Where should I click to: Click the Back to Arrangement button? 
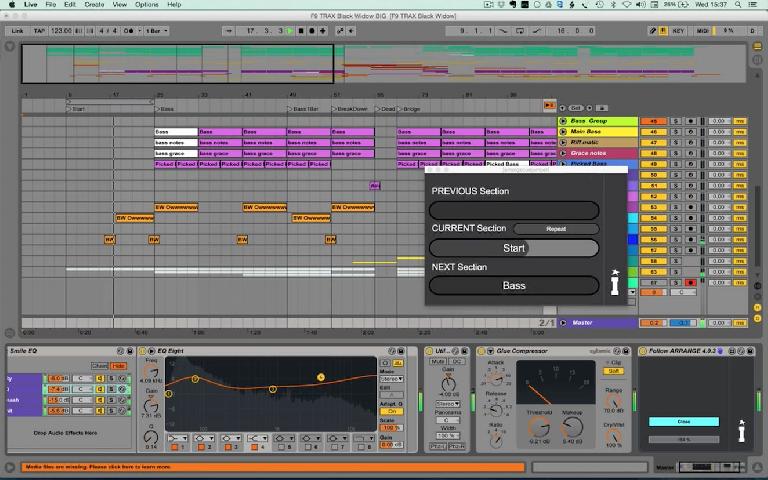(549, 105)
